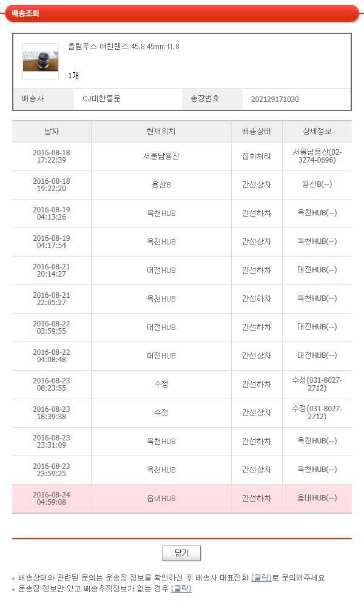The height and width of the screenshot is (606, 364).
Task: Click the 올림푸스 여친렌즈 product title
Action: tap(124, 46)
